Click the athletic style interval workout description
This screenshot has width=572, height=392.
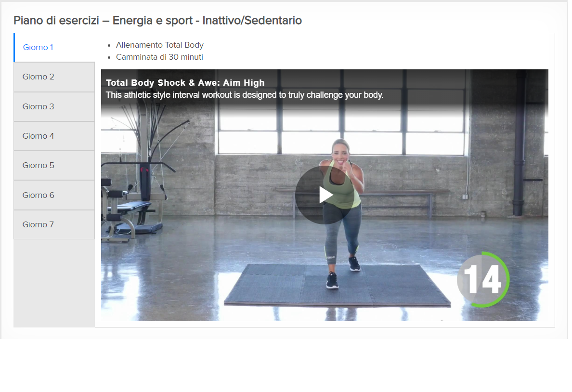245,95
